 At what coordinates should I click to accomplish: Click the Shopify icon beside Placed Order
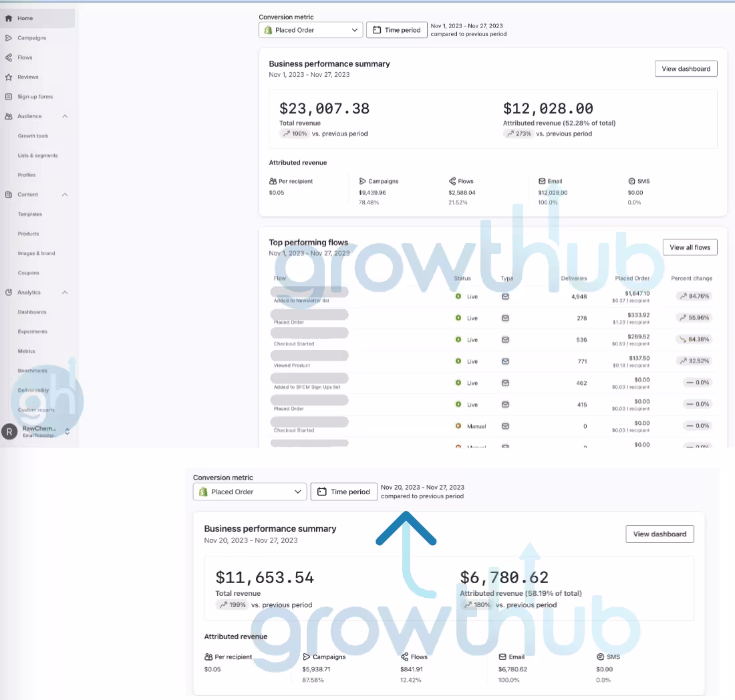click(x=268, y=29)
